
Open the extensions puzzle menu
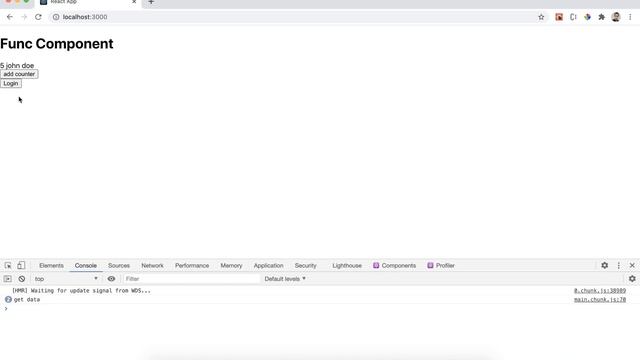coord(602,17)
